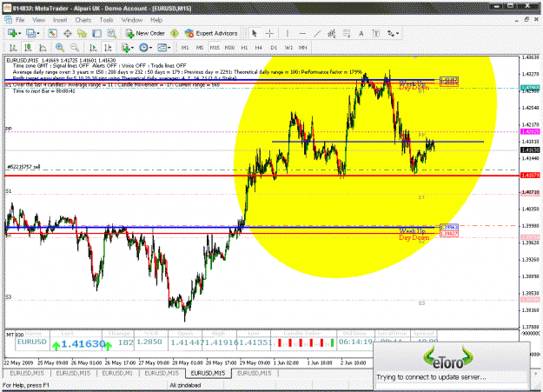Switch chart to Bar Chart style

point(13,47)
